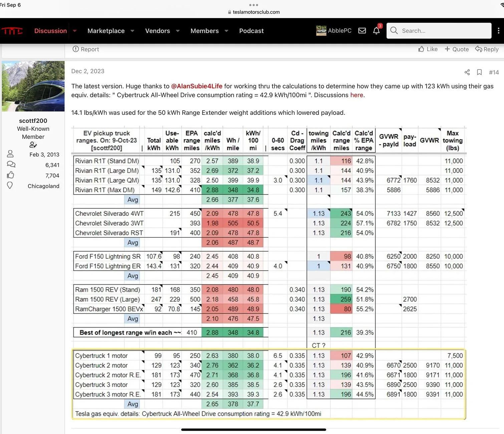
Task: Follow the red 'here' discussions link
Action: click(x=356, y=95)
